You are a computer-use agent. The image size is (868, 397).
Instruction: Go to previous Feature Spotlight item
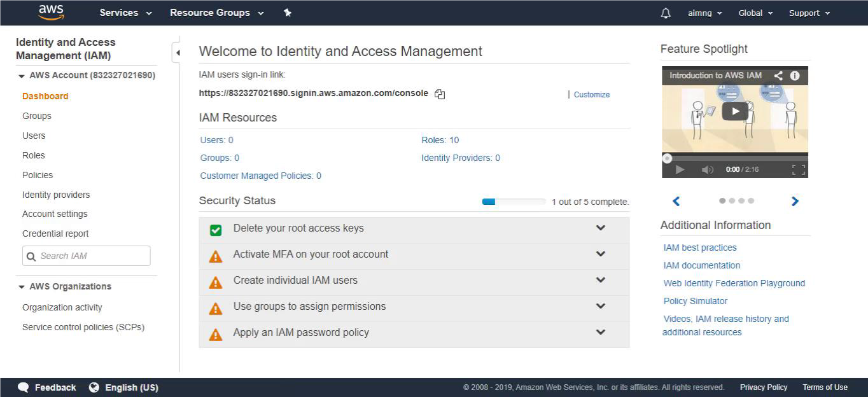point(676,201)
